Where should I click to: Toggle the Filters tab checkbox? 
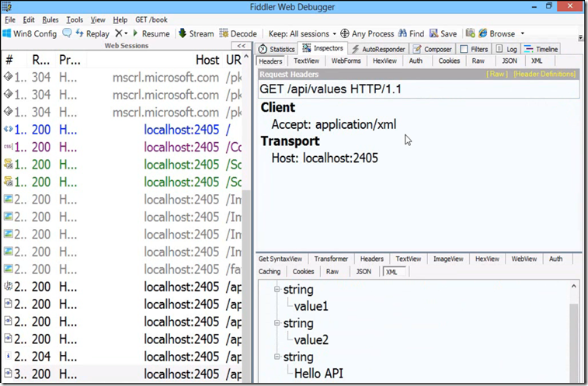[x=464, y=49]
